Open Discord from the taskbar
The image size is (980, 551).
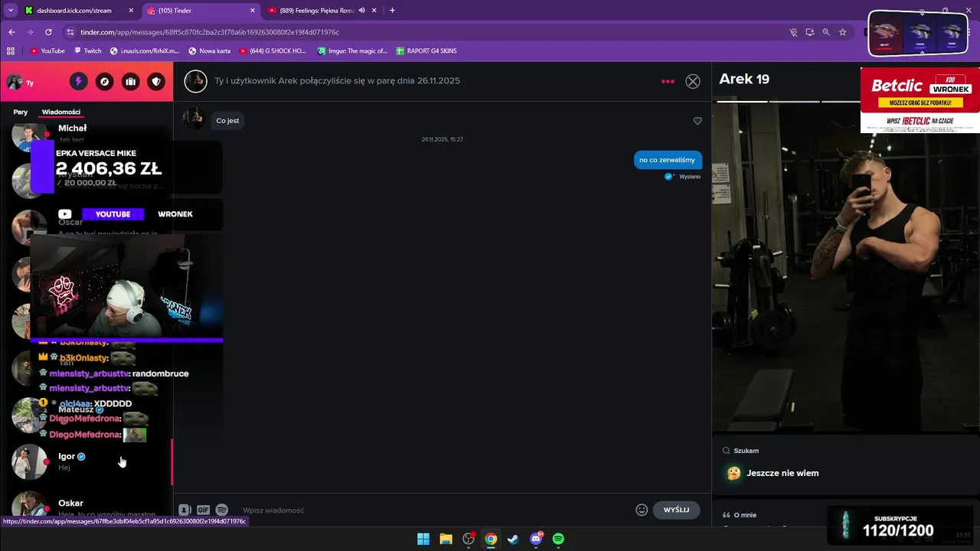click(536, 539)
